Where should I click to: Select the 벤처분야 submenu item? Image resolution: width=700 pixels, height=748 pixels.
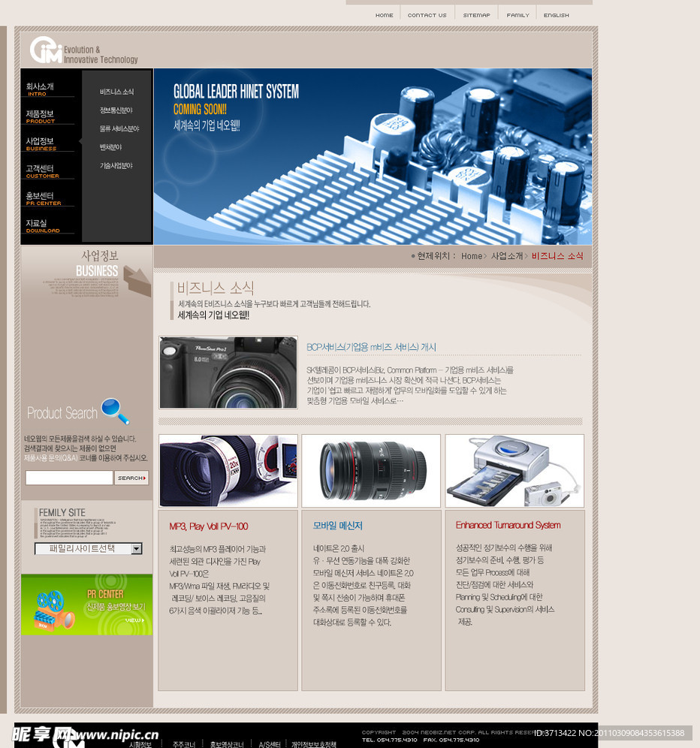(110, 147)
